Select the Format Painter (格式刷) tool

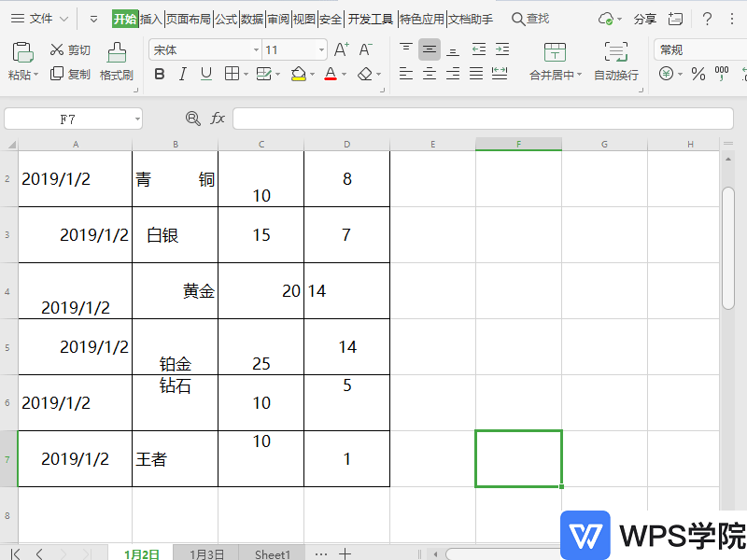click(x=116, y=58)
